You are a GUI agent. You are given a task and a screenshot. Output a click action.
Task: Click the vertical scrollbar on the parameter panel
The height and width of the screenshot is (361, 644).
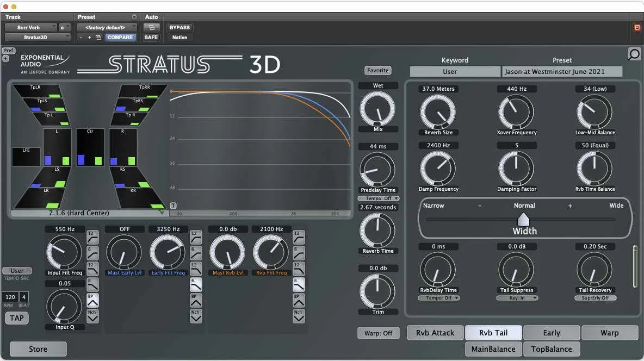click(635, 266)
